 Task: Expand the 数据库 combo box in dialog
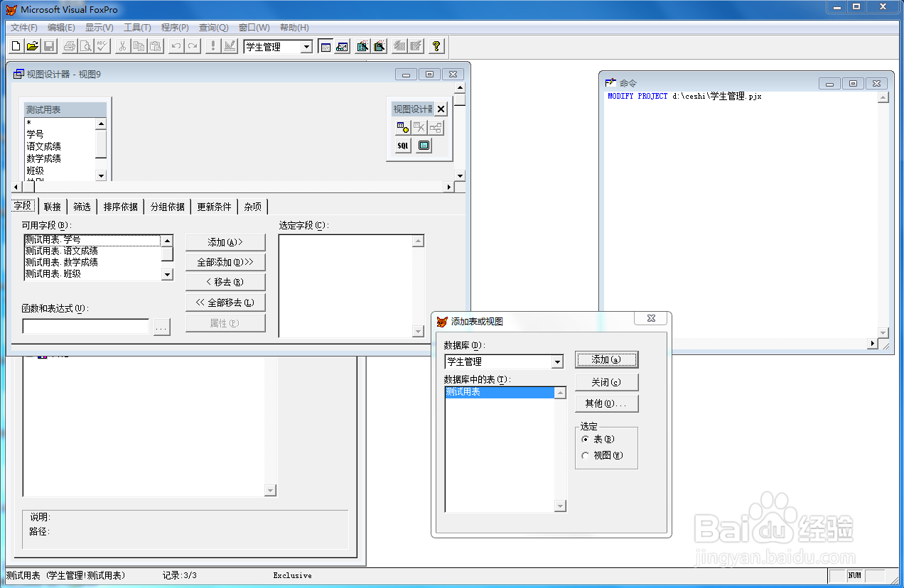557,362
